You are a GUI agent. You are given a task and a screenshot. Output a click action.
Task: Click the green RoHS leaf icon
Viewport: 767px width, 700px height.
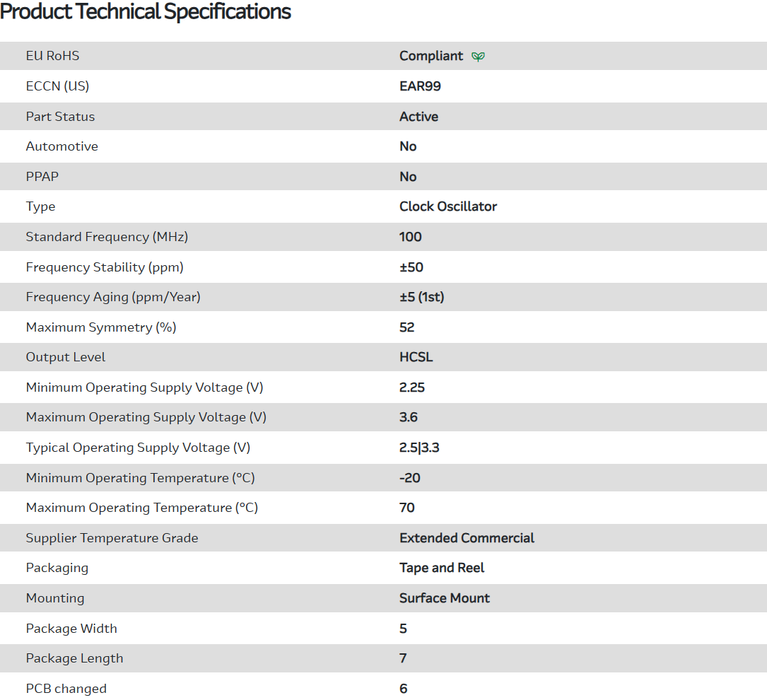(479, 57)
